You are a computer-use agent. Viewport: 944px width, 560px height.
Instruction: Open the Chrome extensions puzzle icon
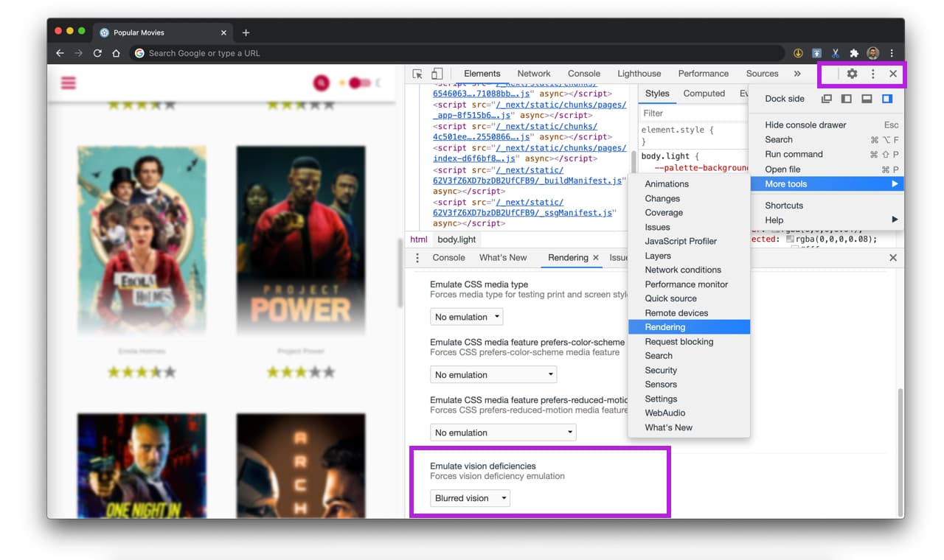[x=854, y=53]
